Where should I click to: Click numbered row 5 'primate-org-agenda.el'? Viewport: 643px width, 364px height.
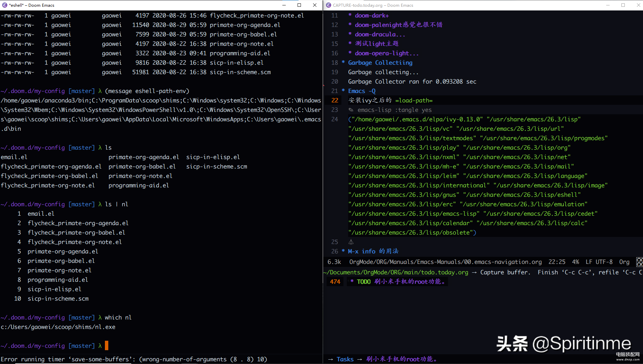pyautogui.click(x=63, y=251)
